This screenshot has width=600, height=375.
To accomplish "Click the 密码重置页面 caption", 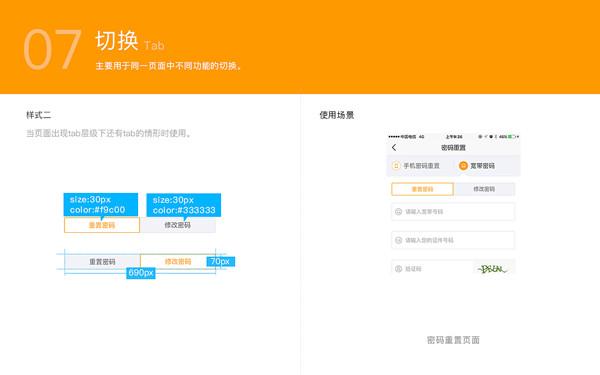I will [x=453, y=340].
